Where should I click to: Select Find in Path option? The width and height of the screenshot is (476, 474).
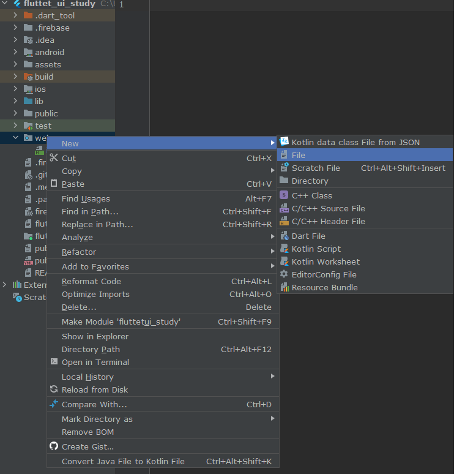tap(163, 211)
